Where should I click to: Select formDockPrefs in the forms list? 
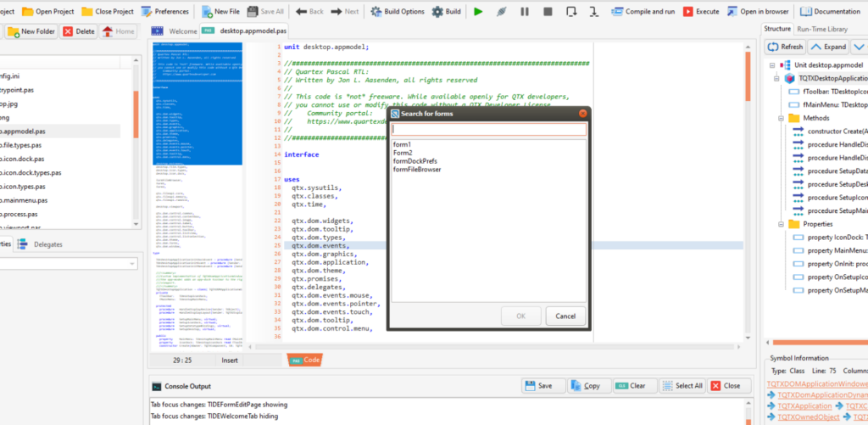(415, 161)
